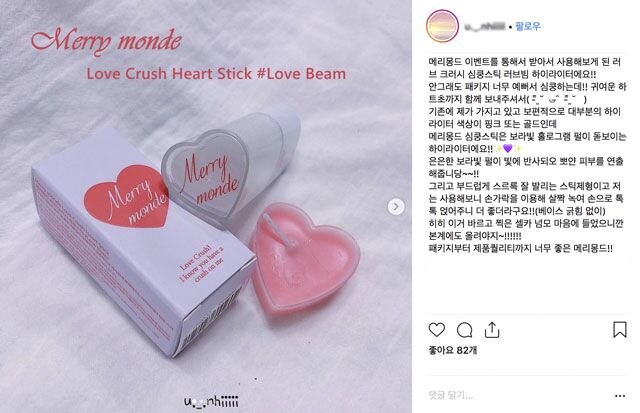Open the blurred username profile link
640x413 pixels.
pyautogui.click(x=485, y=27)
